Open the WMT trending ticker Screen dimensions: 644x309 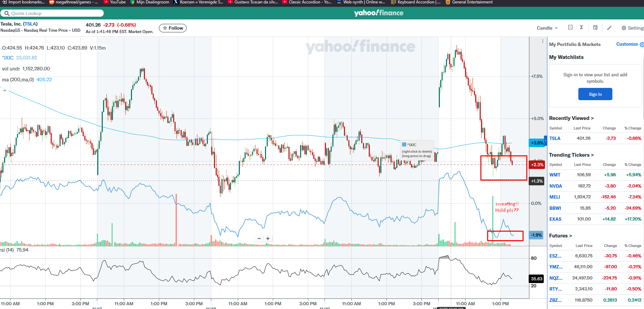coord(555,175)
